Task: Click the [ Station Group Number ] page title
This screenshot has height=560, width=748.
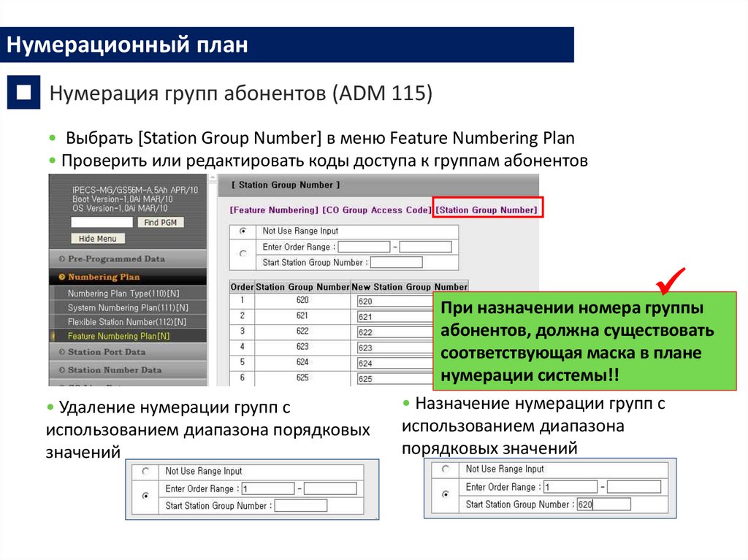Action: (286, 185)
